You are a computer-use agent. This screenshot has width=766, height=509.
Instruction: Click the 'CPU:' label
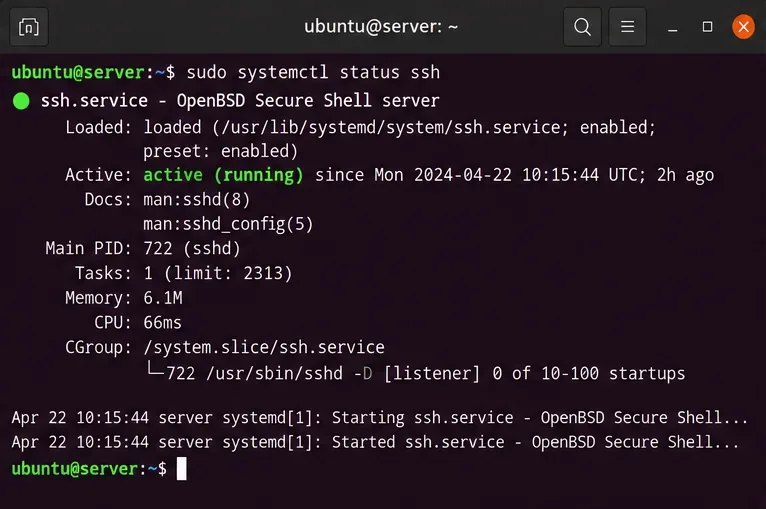[113, 323]
